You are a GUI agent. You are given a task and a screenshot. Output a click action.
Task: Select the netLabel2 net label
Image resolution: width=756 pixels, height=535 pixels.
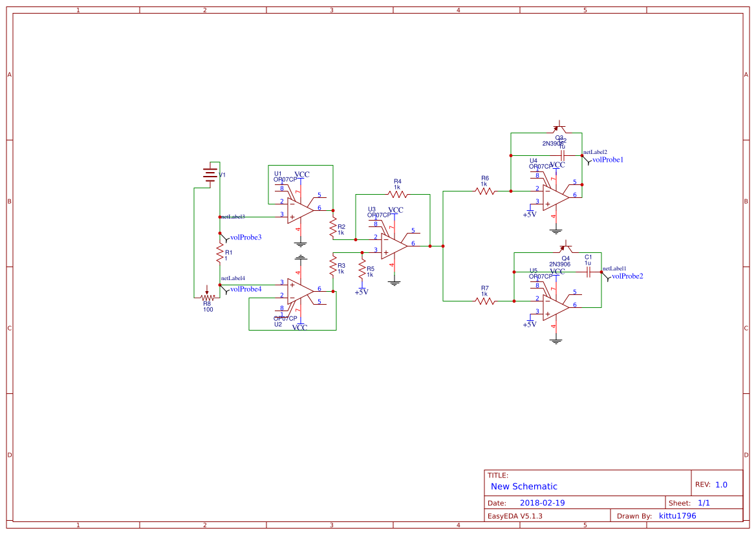595,152
